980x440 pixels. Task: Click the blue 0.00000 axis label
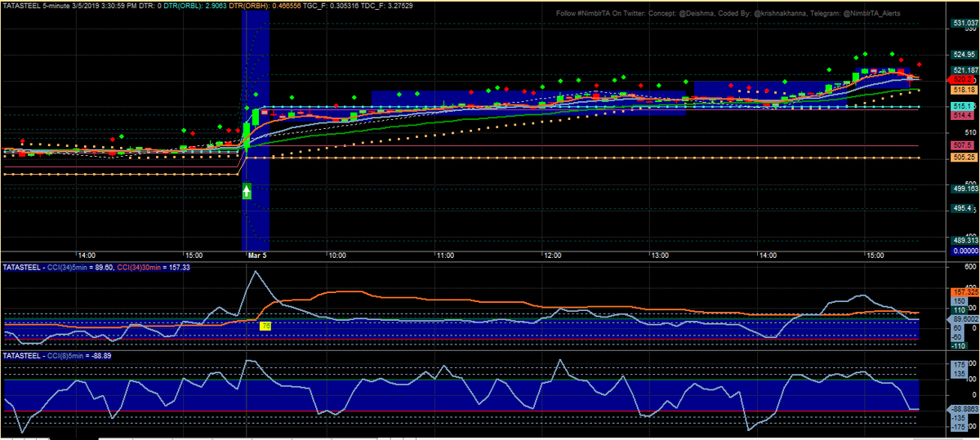964,251
